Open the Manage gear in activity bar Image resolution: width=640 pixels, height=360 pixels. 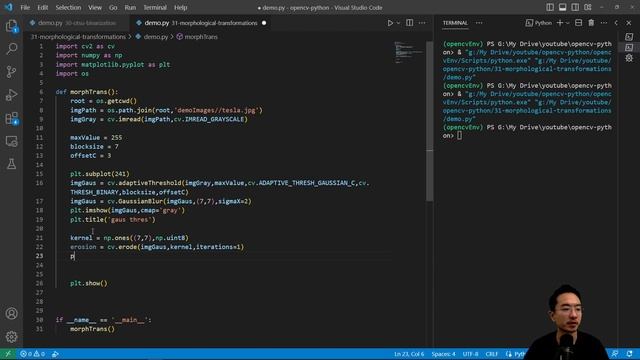pyautogui.click(x=11, y=337)
